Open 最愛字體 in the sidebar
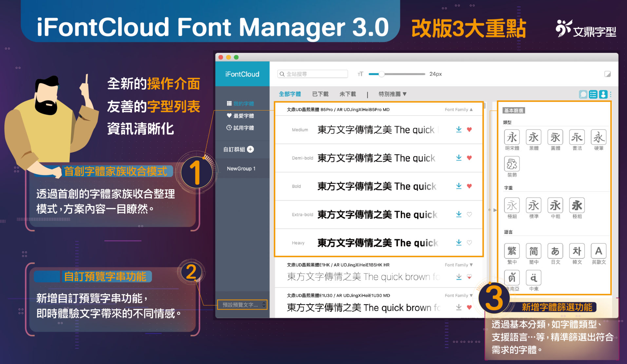 (241, 116)
